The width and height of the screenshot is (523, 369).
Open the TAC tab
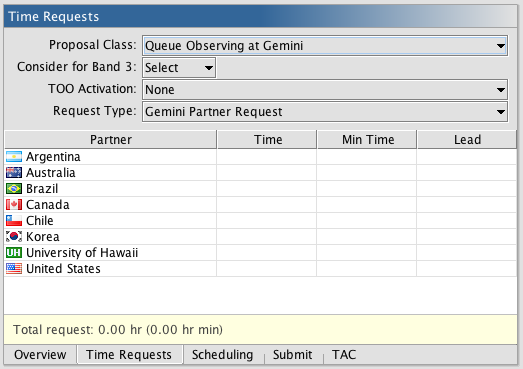(x=344, y=354)
